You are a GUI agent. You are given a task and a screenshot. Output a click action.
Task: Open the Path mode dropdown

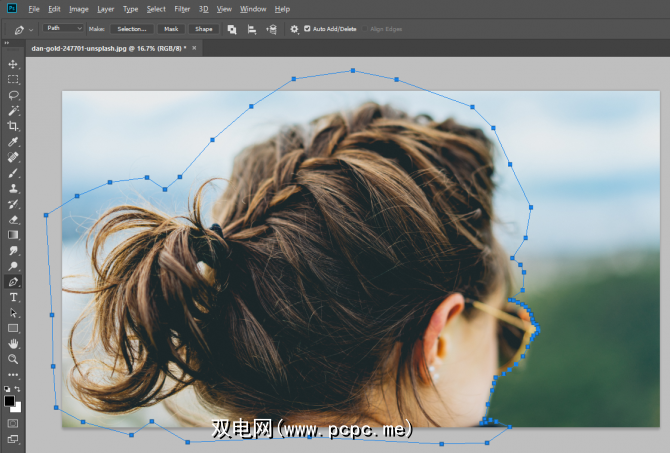tap(65, 28)
